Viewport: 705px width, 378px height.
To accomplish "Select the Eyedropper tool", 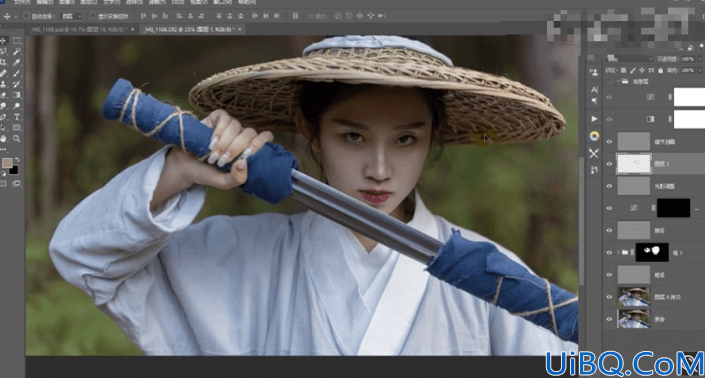I will [17, 62].
